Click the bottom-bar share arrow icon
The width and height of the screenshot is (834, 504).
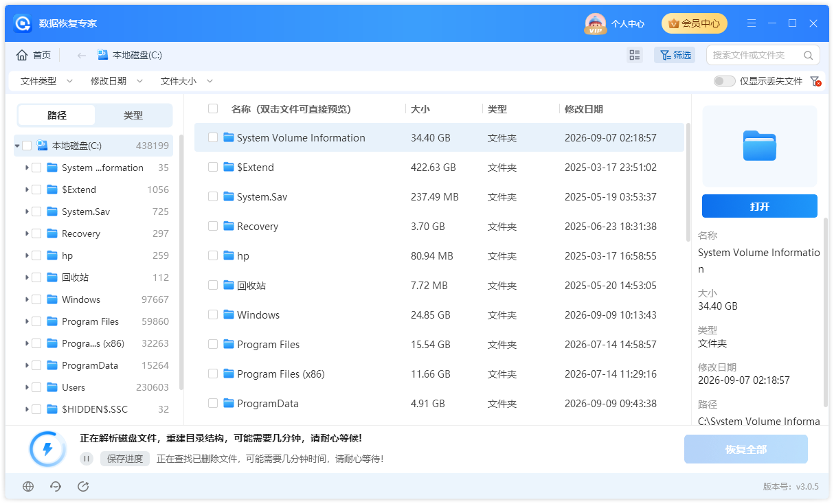(83, 486)
